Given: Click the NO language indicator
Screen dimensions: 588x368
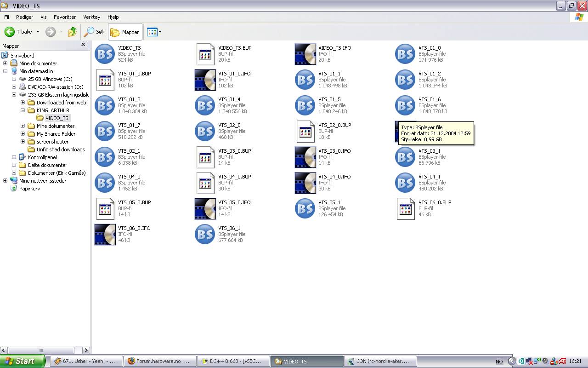Looking at the screenshot, I should click(499, 362).
